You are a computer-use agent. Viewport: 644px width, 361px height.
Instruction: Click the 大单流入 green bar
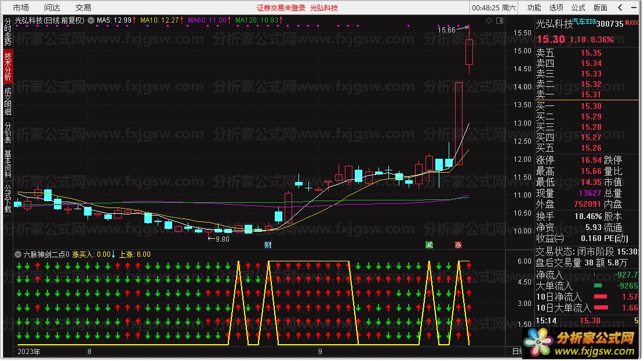[598, 286]
